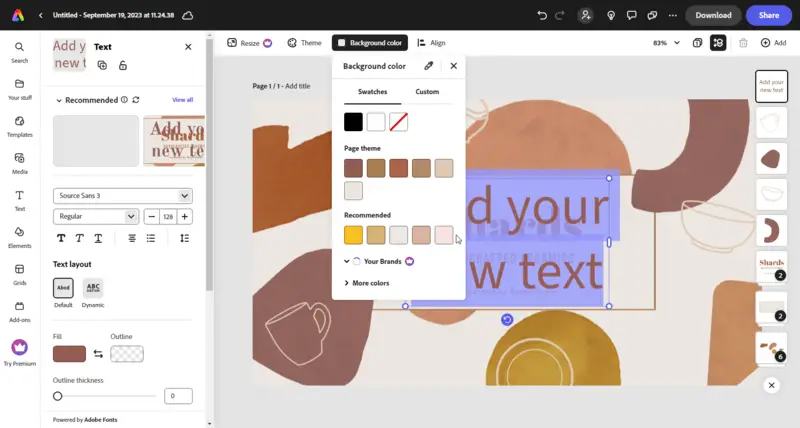Viewport: 800px width, 428px height.
Task: Open Add-ons panel
Action: click(19, 312)
